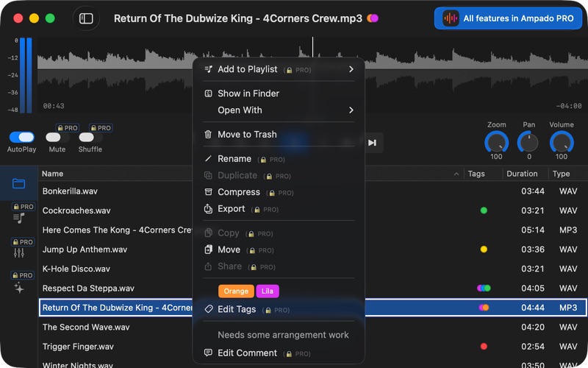Image resolution: width=588 pixels, height=368 pixels.
Task: Select Bonkerilla.wav in the file list
Action: pyautogui.click(x=313, y=191)
